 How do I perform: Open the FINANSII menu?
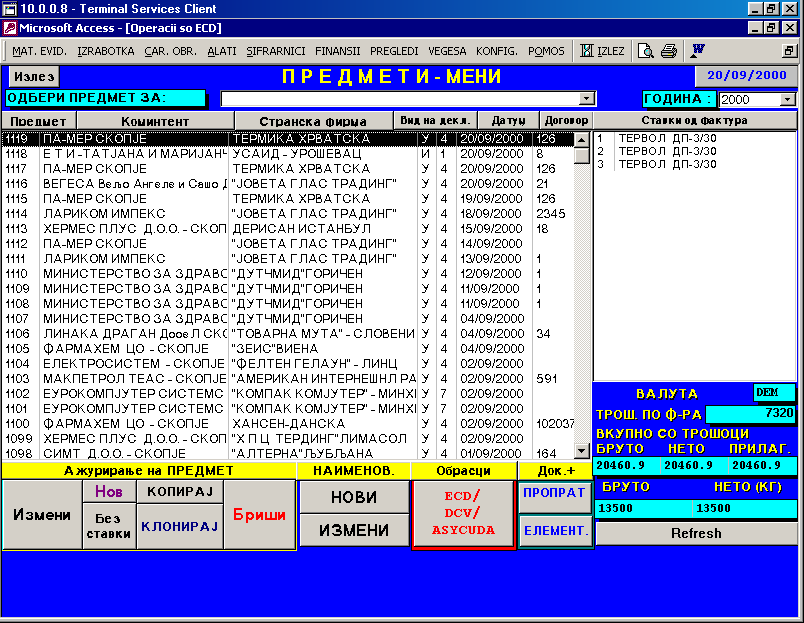click(x=340, y=51)
